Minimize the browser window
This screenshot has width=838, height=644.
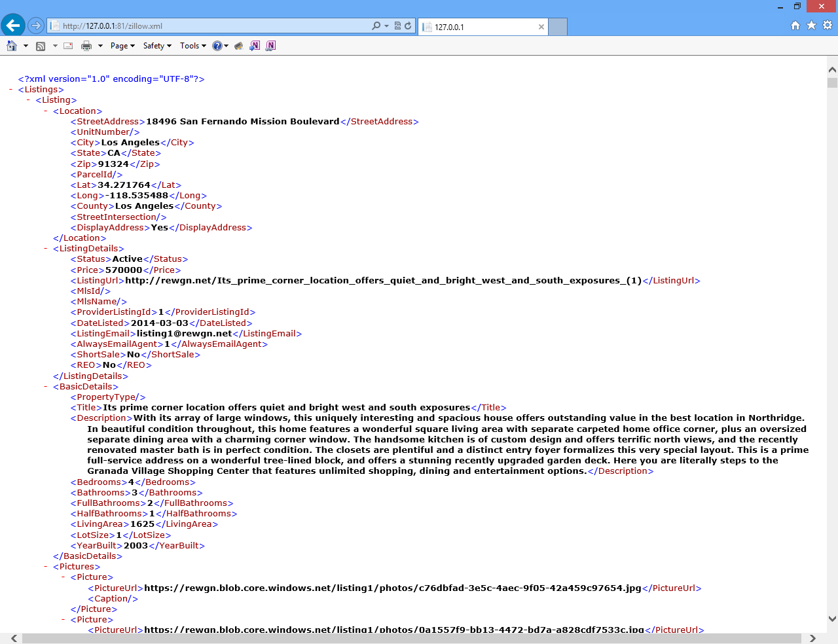coord(780,7)
